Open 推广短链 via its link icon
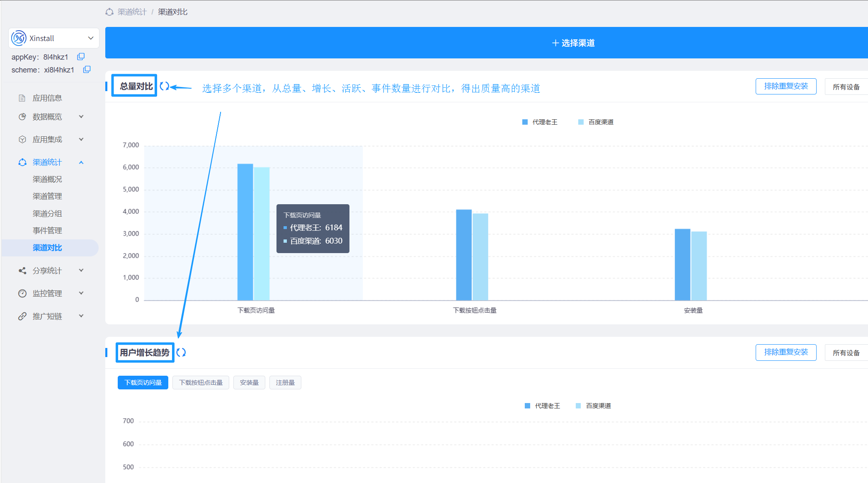868x483 pixels. (x=22, y=316)
